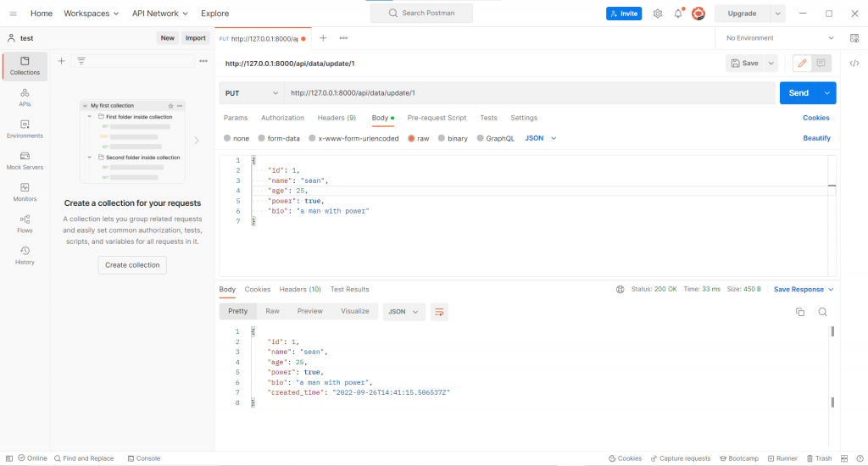This screenshot has height=466, width=868.
Task: Click the Invite button
Action: pos(624,14)
